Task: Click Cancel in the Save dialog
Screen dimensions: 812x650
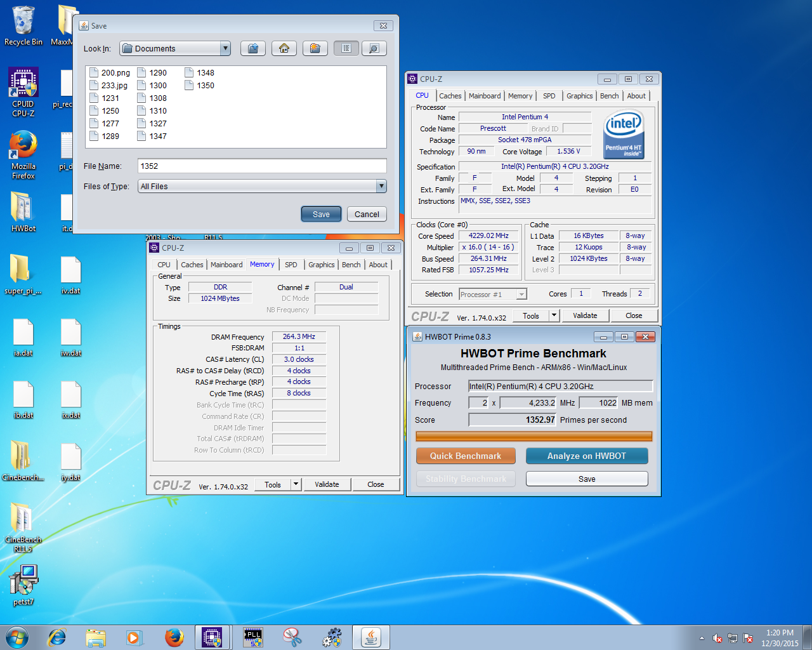Action: pos(367,214)
